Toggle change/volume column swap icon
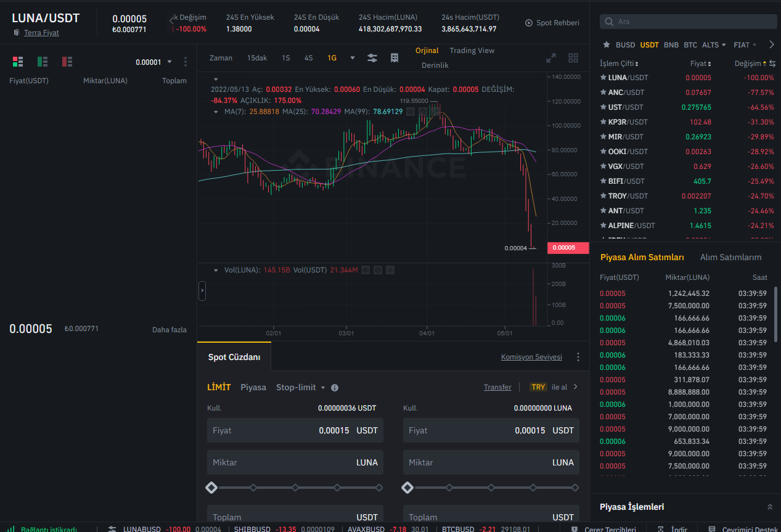The width and height of the screenshot is (781, 532). (772, 63)
